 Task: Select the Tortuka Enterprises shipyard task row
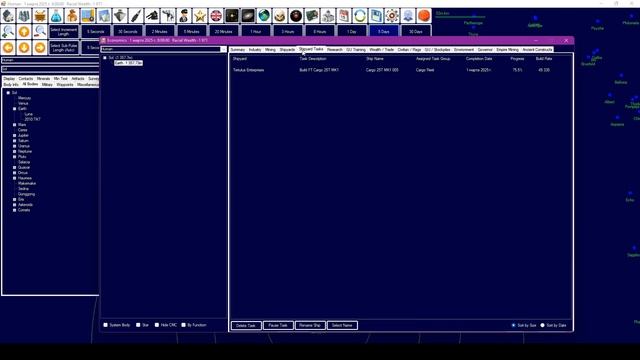click(400, 70)
